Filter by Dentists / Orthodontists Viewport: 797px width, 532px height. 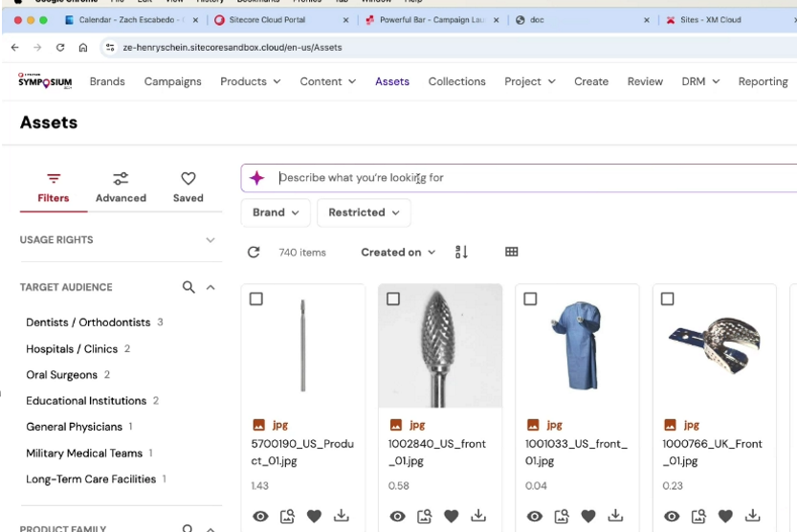(x=88, y=322)
